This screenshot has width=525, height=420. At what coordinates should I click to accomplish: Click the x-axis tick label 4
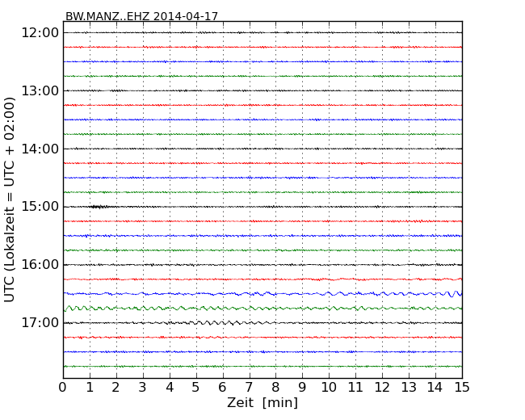coord(170,388)
